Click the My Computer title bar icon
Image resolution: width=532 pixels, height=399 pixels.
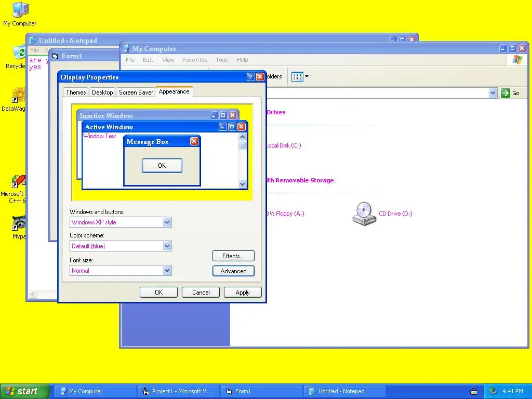(127, 48)
